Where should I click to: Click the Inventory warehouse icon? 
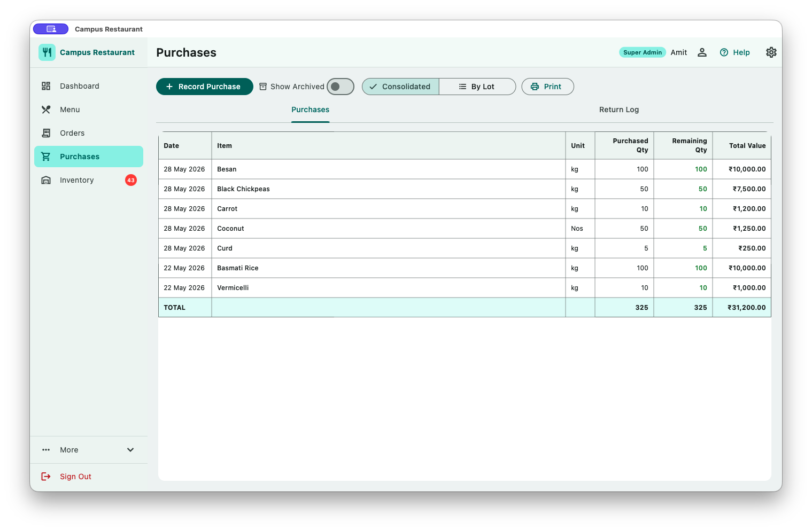[x=46, y=180]
